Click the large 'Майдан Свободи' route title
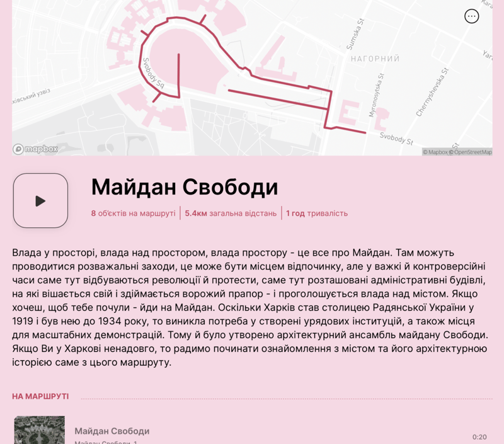504x444 pixels. coord(184,187)
